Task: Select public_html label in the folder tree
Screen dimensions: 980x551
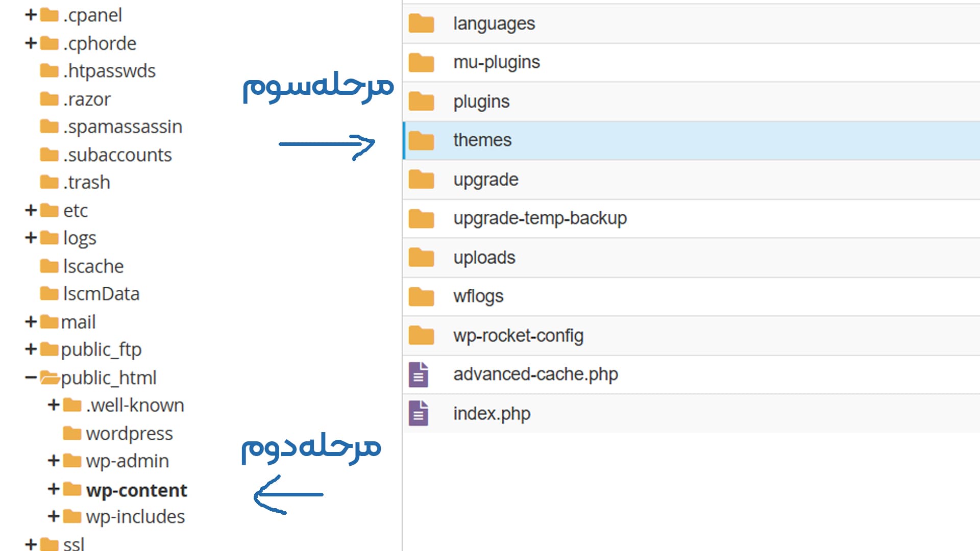Action: point(109,378)
